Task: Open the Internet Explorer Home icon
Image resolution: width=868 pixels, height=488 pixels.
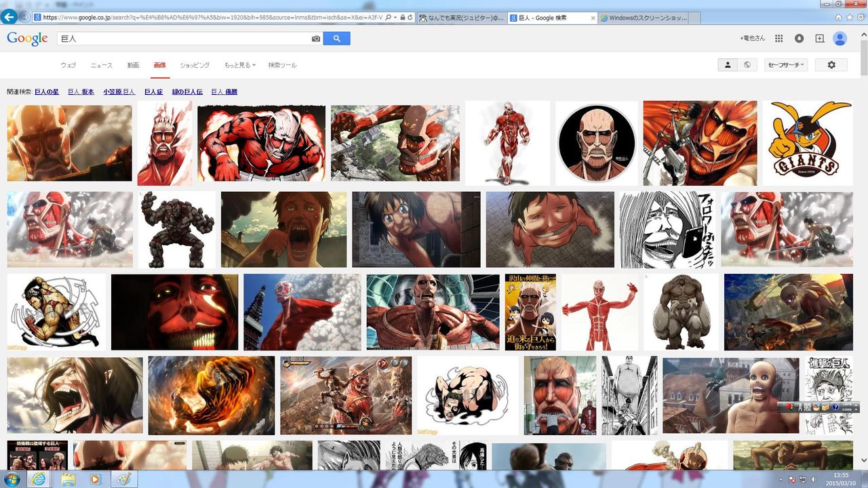Action: (838, 17)
